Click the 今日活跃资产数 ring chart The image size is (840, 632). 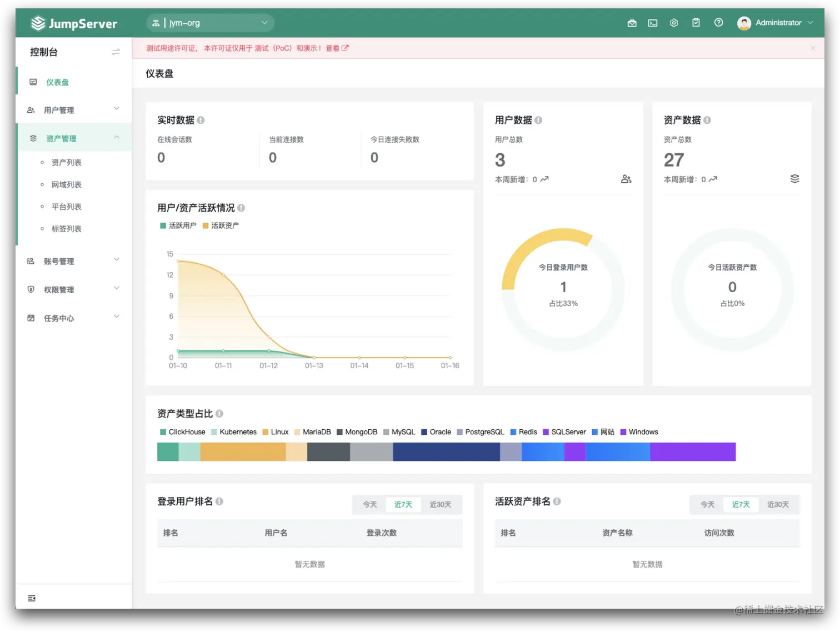732,289
